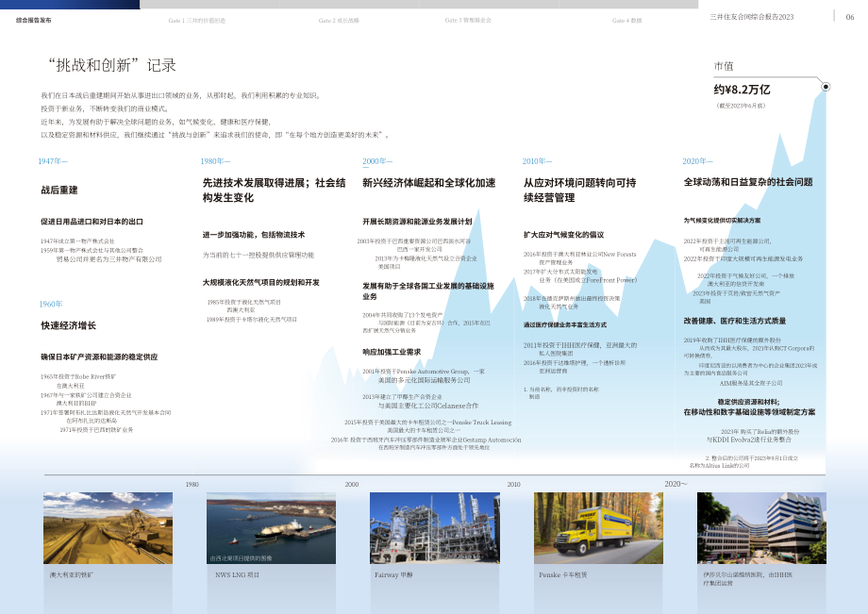The image size is (868, 614).
Task: Click the 全球动荡和日益复杂的社会问题 heading
Action: tap(748, 182)
